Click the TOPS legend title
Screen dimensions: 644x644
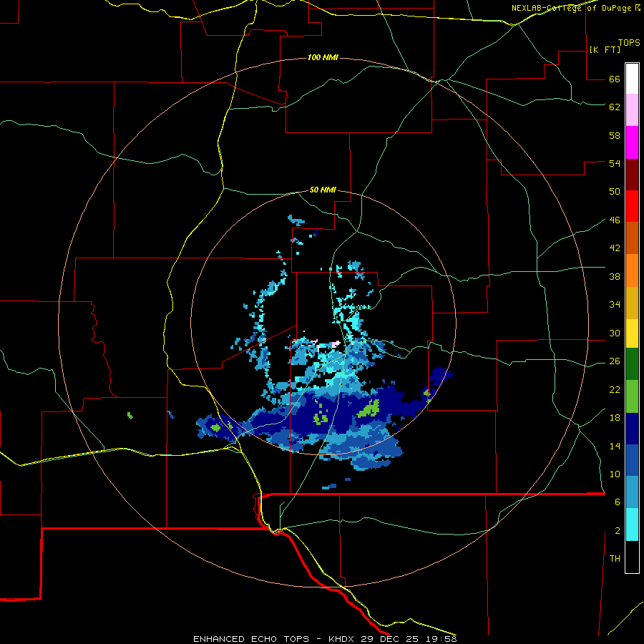tap(629, 43)
